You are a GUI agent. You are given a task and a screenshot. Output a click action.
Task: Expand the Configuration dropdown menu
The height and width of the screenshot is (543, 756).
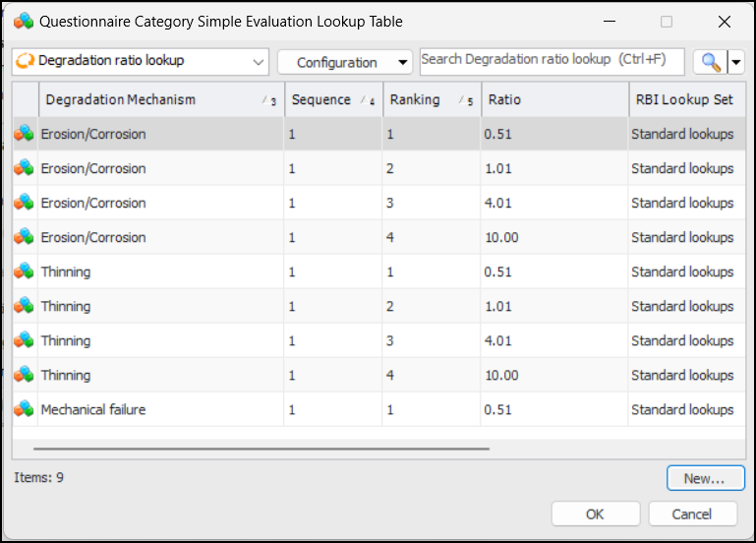pyautogui.click(x=344, y=62)
